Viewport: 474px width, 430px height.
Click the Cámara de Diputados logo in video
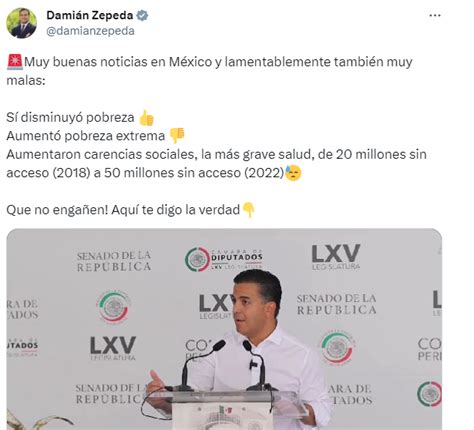[x=224, y=259]
